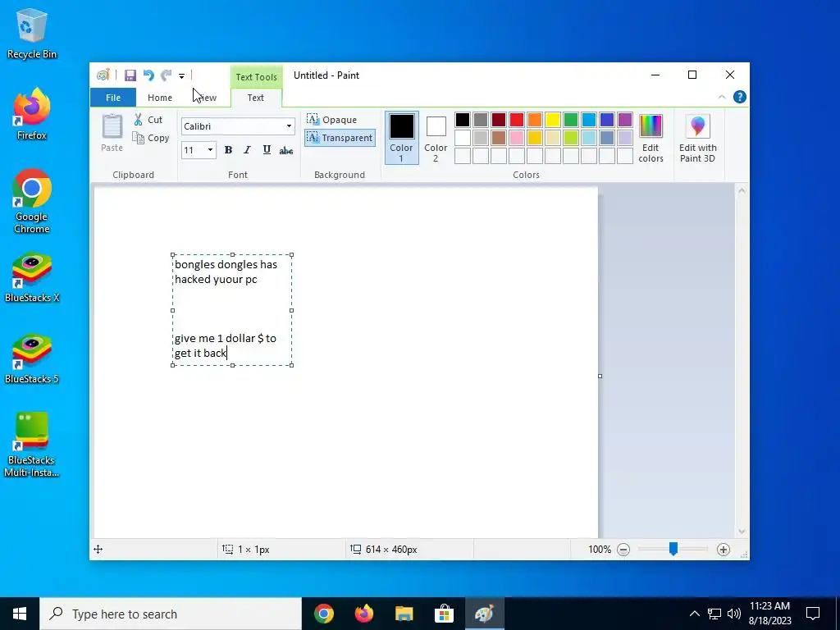Choose the brown color swatch
The width and height of the screenshot is (840, 630).
coord(499,138)
